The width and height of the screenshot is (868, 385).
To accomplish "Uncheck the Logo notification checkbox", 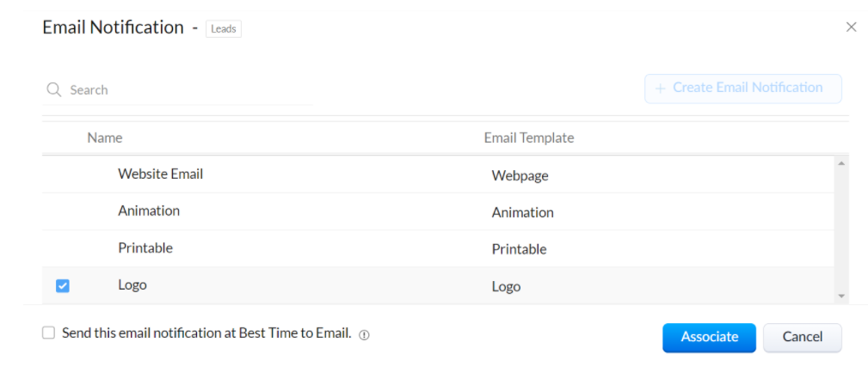I will click(63, 286).
